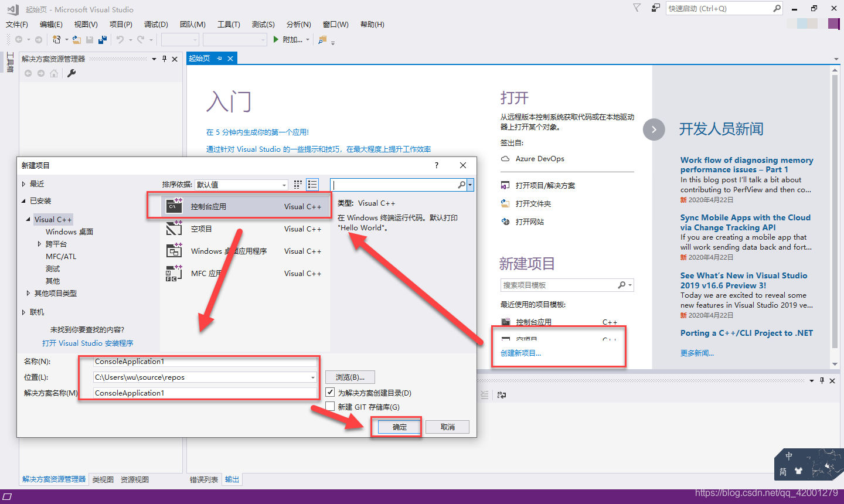Collapse the Visual C++ tree node
The image size is (844, 504).
coord(28,219)
